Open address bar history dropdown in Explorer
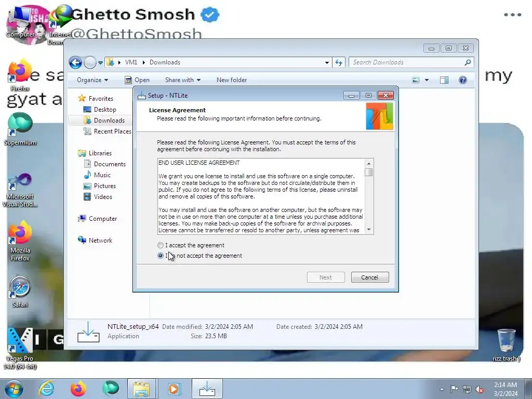Viewport: 532px width, 399px height. [327, 62]
